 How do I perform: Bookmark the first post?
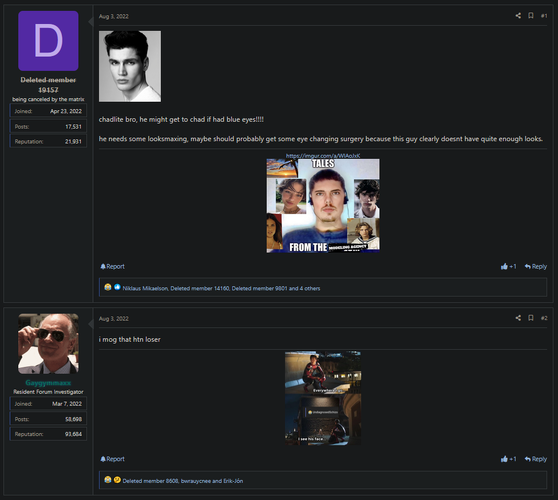(531, 15)
